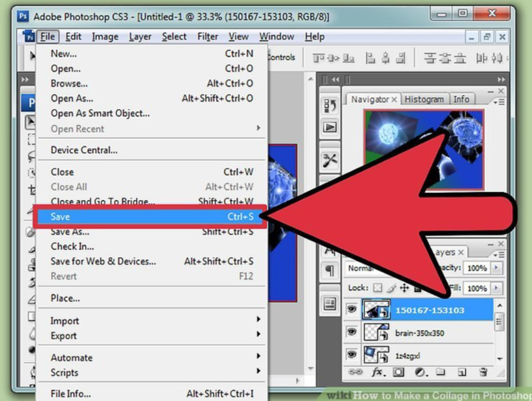The height and width of the screenshot is (401, 532).
Task: Open the Navigator panel options menu
Action: tap(499, 102)
